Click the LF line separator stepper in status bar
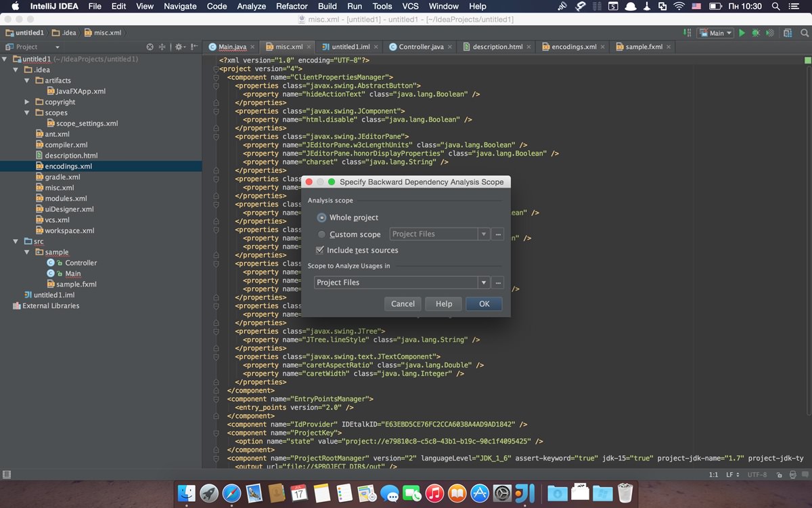 [738, 475]
